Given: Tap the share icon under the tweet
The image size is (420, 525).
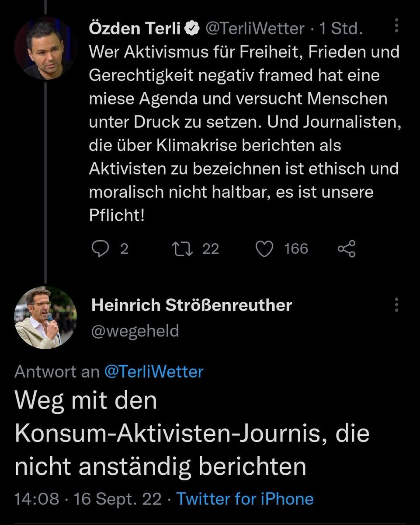Looking at the screenshot, I should click(347, 249).
